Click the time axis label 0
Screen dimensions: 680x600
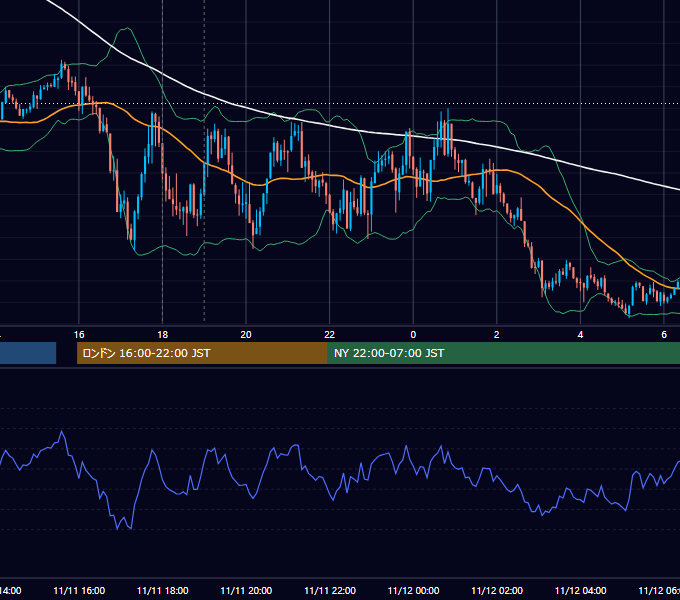click(x=413, y=335)
